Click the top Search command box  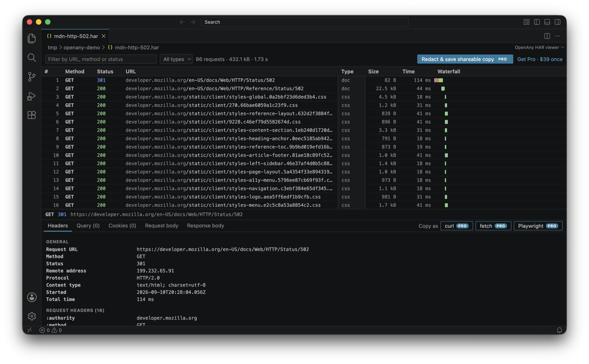[304, 22]
